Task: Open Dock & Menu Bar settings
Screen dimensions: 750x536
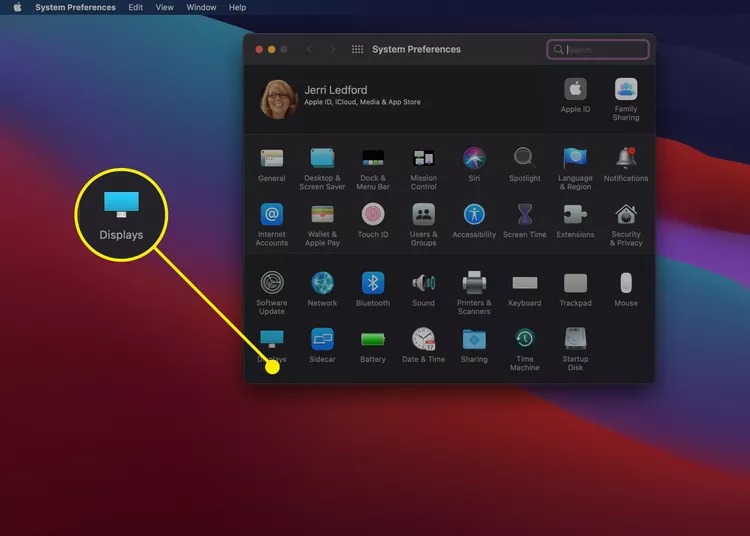Action: point(373,169)
